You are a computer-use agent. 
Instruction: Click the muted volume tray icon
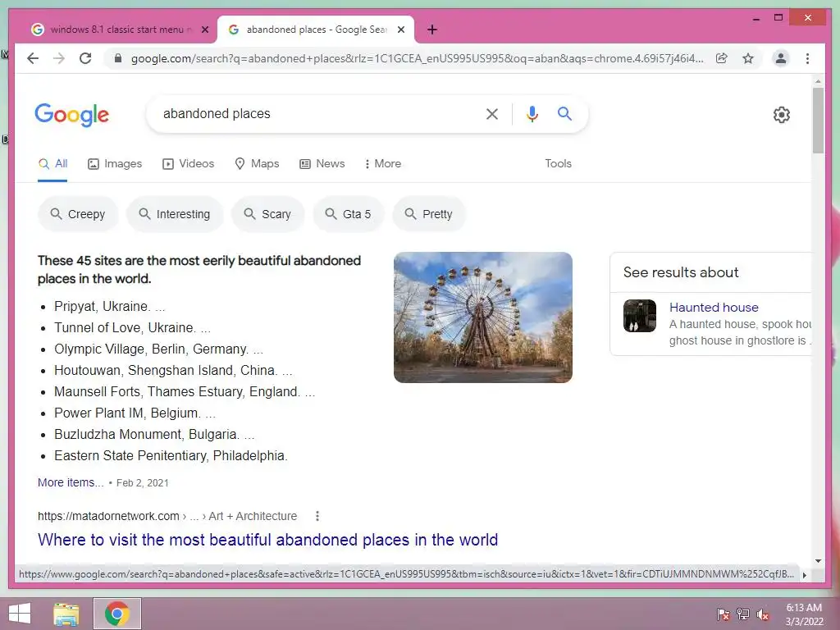click(763, 614)
